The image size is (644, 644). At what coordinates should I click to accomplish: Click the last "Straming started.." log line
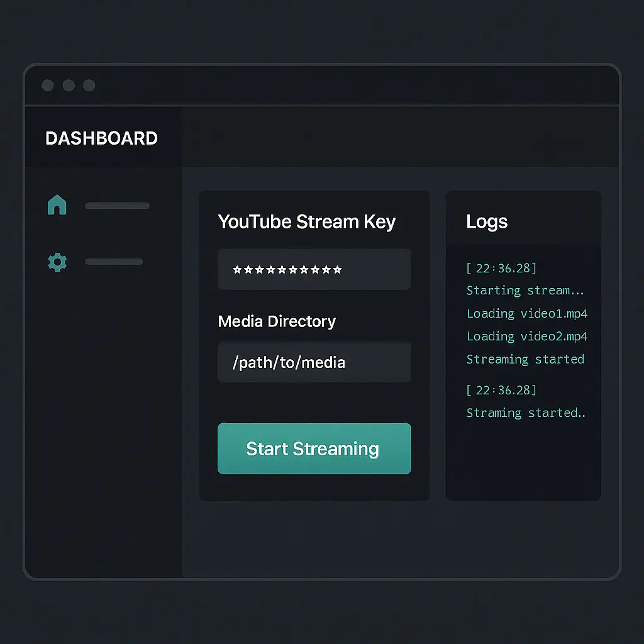[x=526, y=413]
